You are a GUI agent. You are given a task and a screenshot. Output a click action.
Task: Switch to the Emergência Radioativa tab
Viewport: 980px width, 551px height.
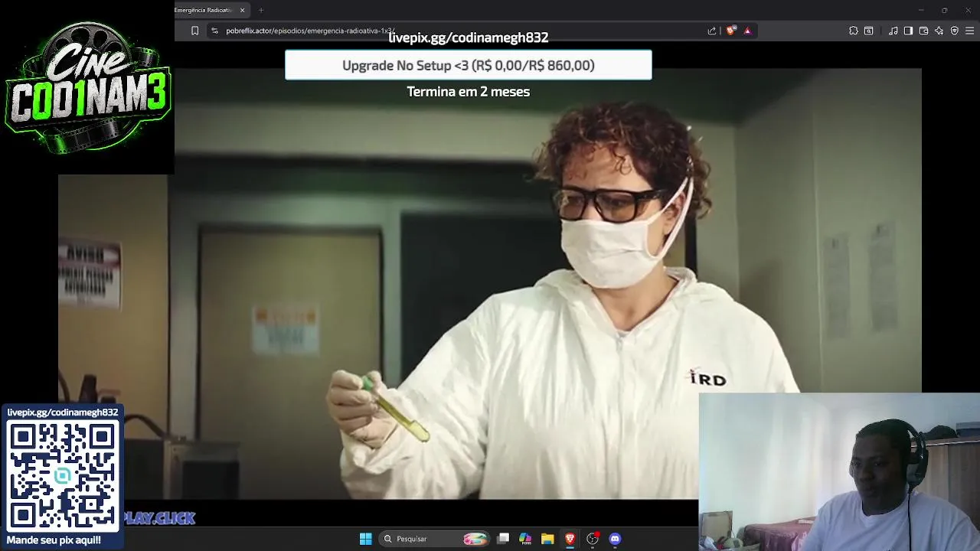tap(203, 10)
